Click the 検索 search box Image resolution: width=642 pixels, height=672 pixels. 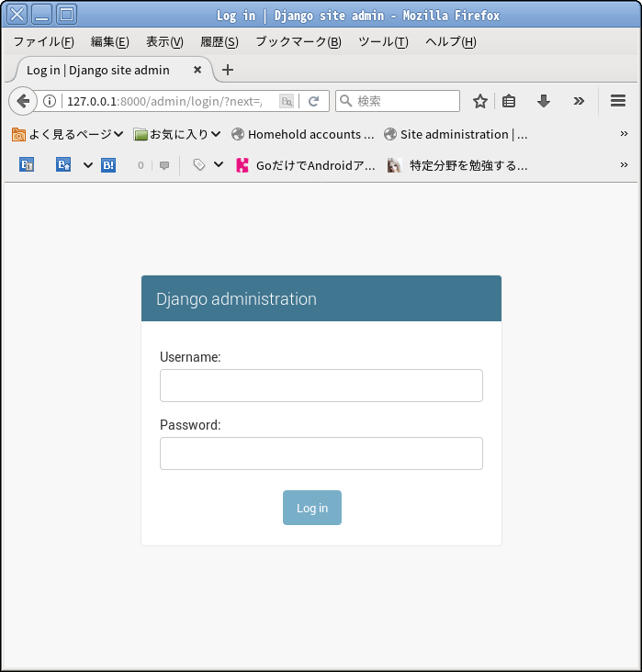coord(398,101)
